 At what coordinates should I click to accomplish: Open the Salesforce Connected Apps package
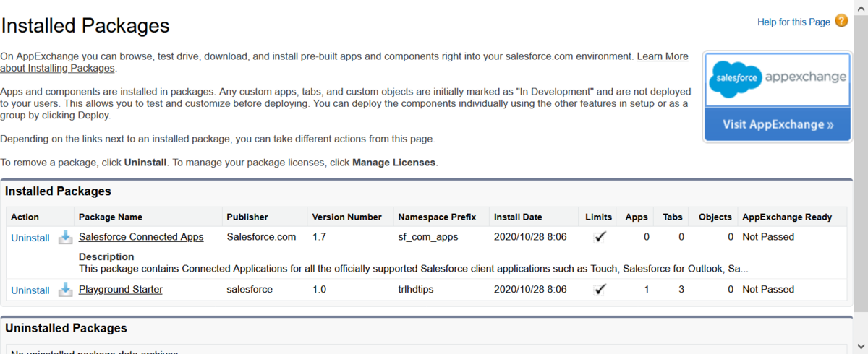coord(141,237)
